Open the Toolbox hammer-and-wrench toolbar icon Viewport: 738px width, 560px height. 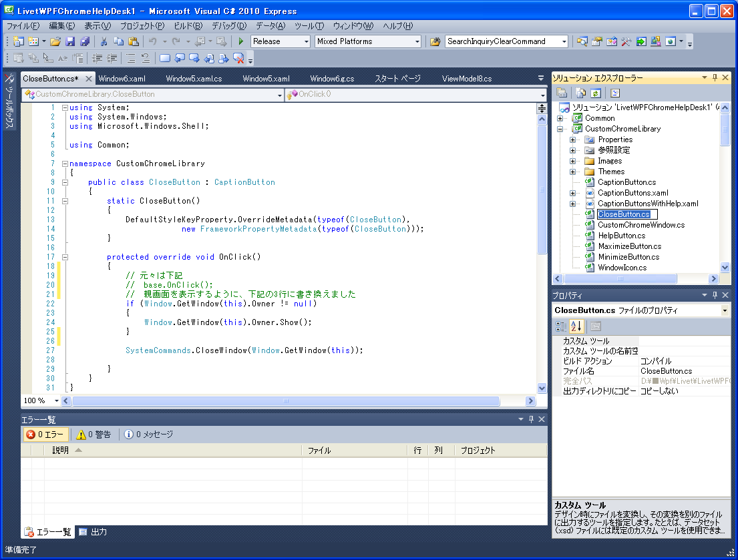coord(626,41)
